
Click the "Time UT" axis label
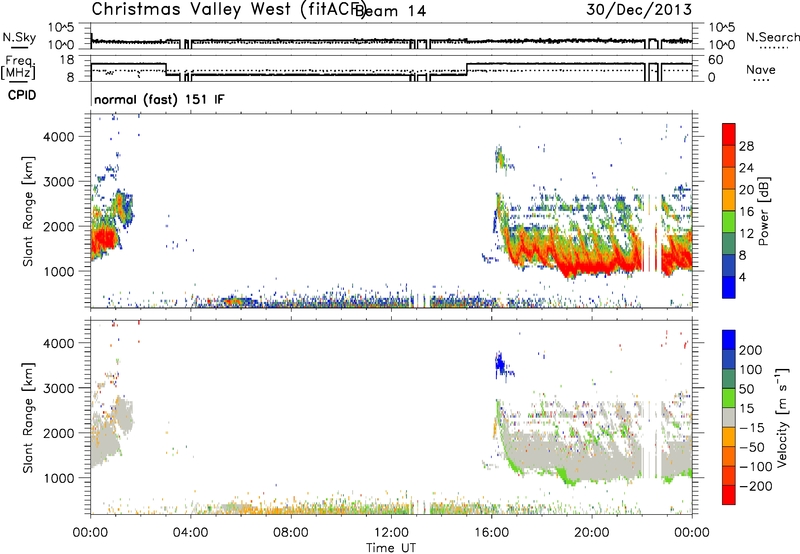[x=391, y=547]
